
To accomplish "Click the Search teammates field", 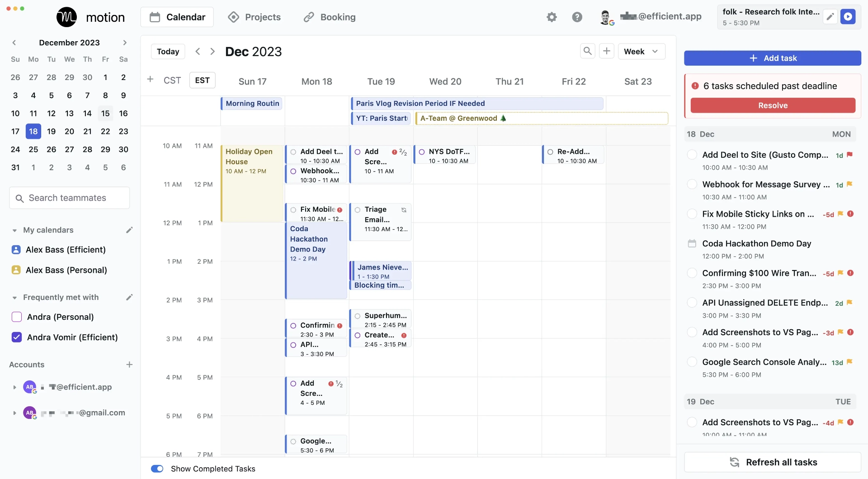I will (70, 198).
